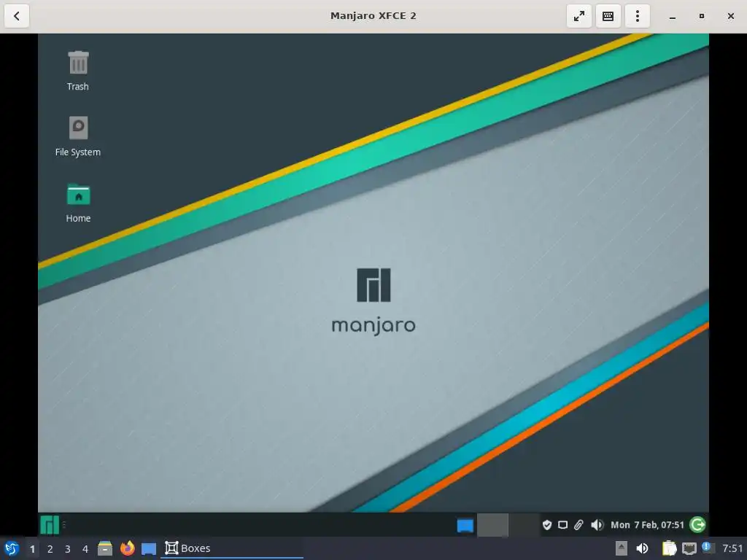The width and height of the screenshot is (747, 560).
Task: Open the keyboard shortcuts sender button
Action: tap(608, 16)
